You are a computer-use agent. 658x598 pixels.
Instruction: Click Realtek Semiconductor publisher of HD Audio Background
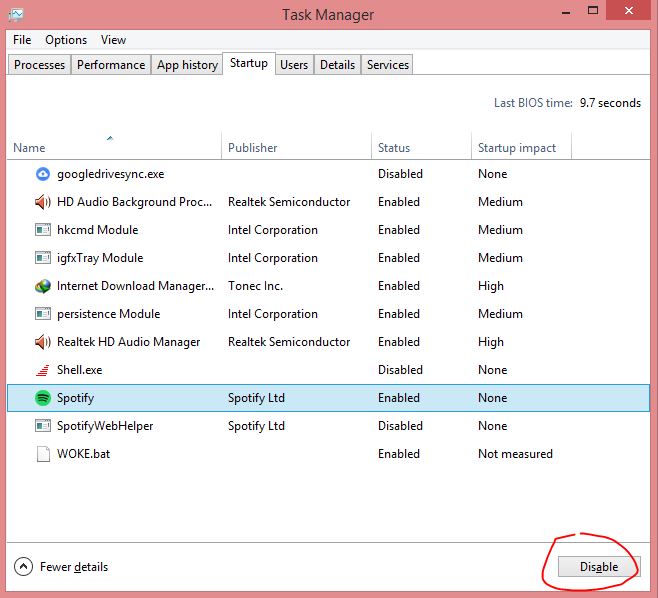[x=289, y=202]
